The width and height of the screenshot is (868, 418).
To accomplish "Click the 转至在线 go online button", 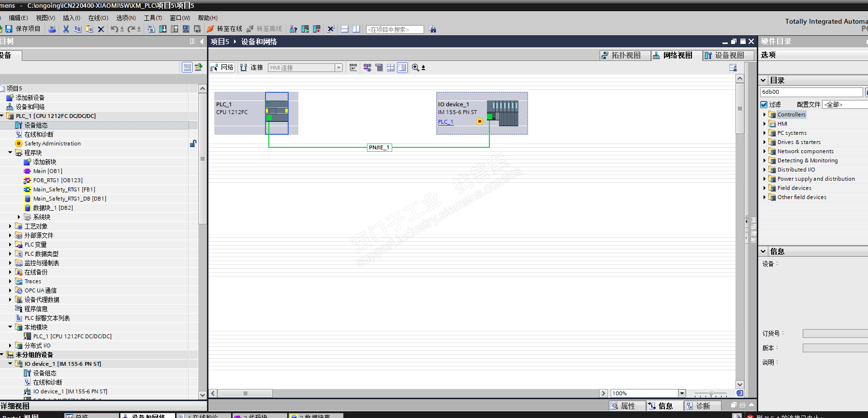I will tap(224, 29).
